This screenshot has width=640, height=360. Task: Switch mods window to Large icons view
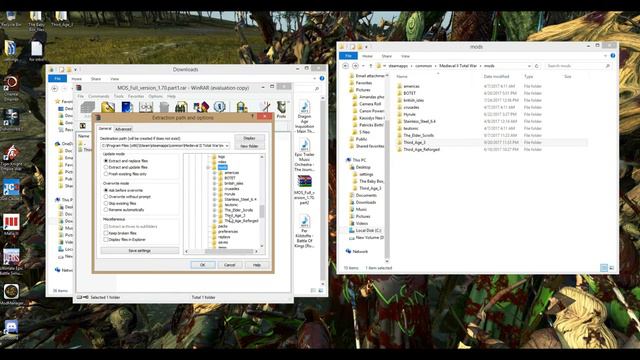(x=611, y=268)
